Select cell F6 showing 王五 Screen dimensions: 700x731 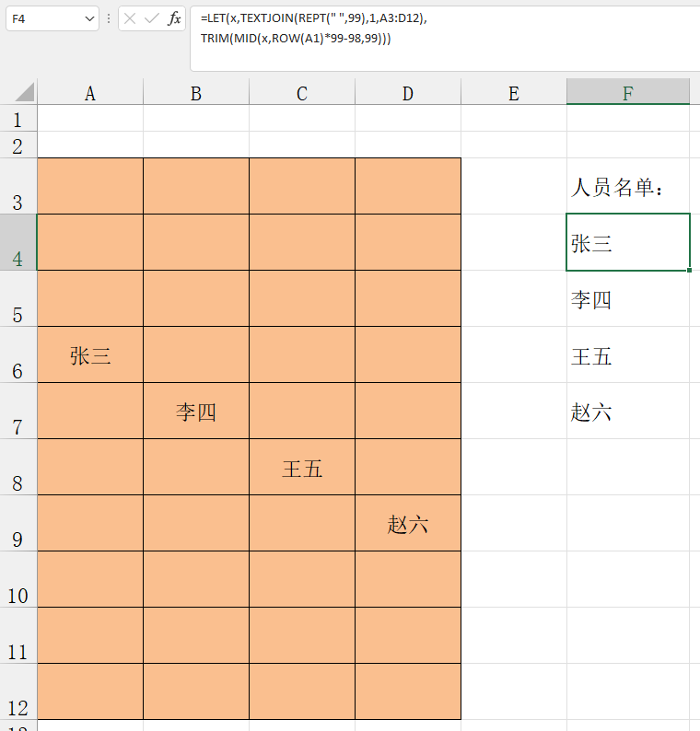pyautogui.click(x=628, y=354)
